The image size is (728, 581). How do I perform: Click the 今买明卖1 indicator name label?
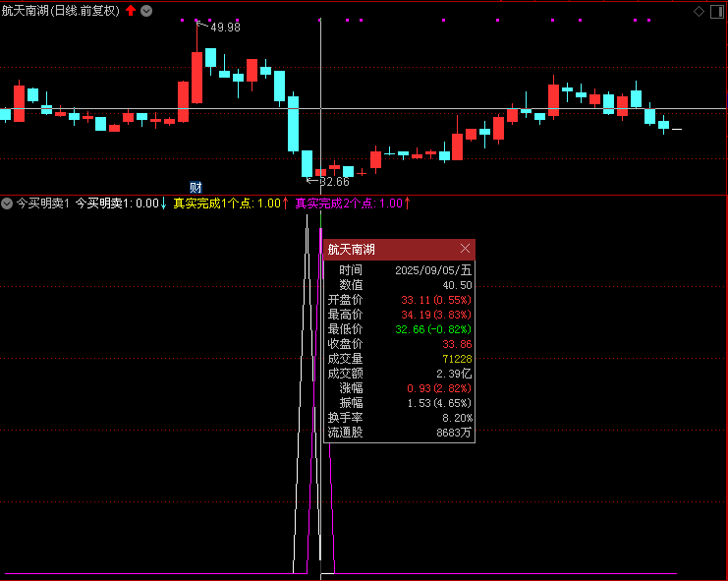pyautogui.click(x=42, y=203)
